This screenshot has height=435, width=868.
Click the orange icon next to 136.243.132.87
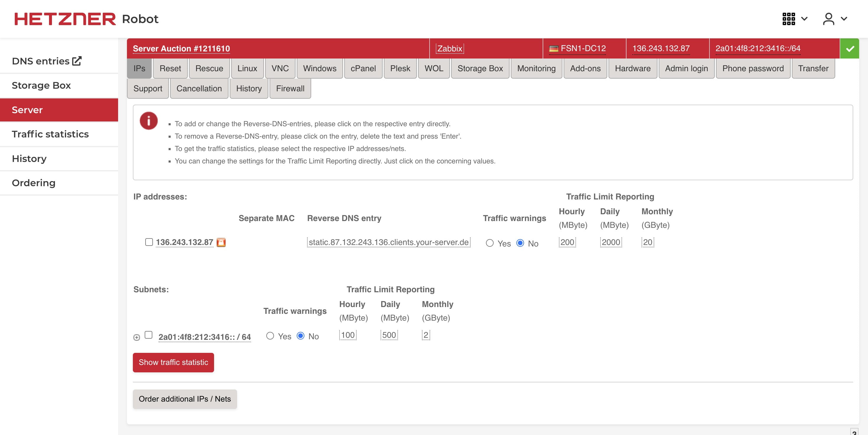click(x=221, y=242)
